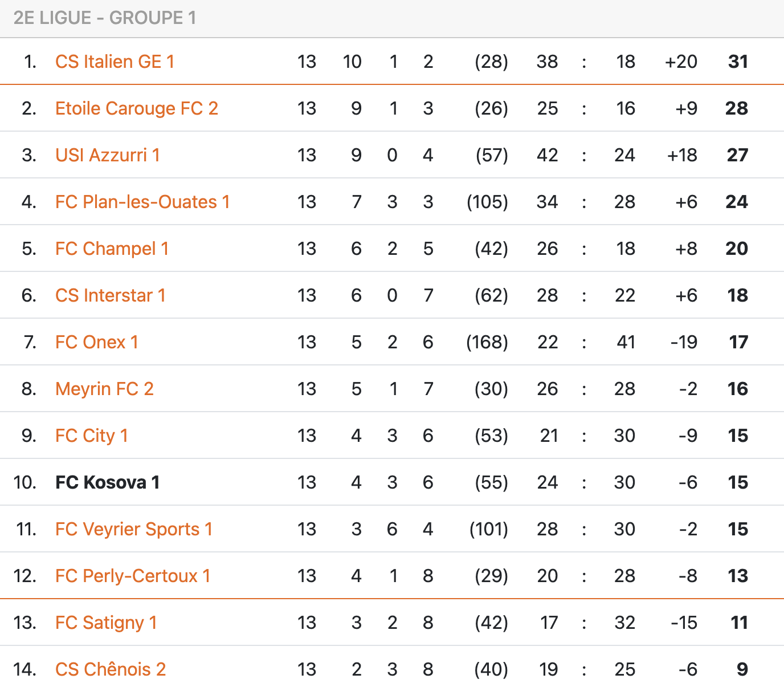This screenshot has width=784, height=691.
Task: Click the FC City 1 link
Action: (x=92, y=436)
